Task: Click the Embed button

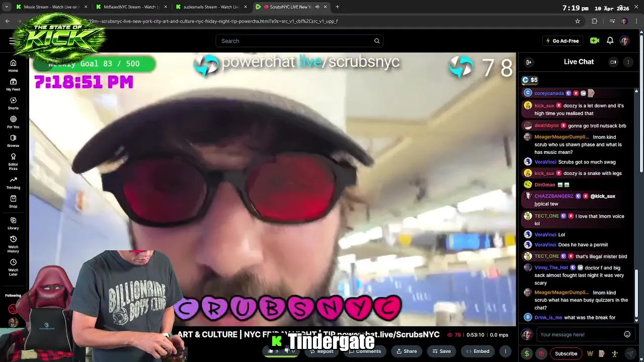Action: tap(477, 351)
